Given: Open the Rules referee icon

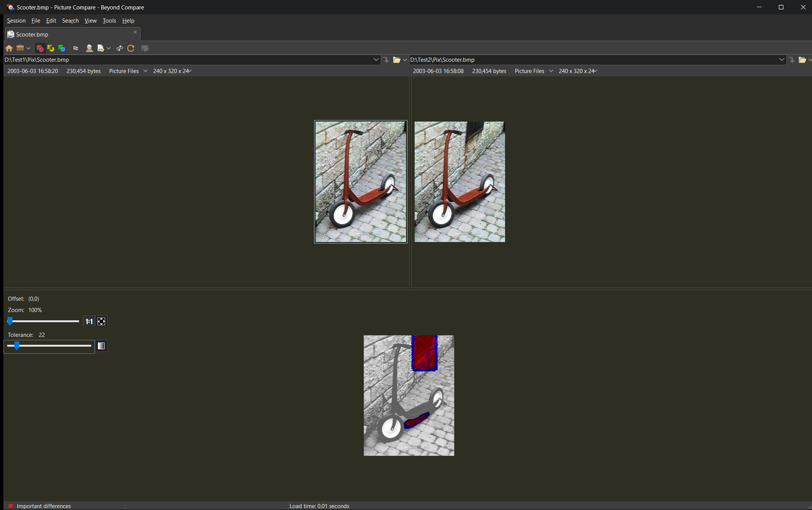Looking at the screenshot, I should pos(89,48).
